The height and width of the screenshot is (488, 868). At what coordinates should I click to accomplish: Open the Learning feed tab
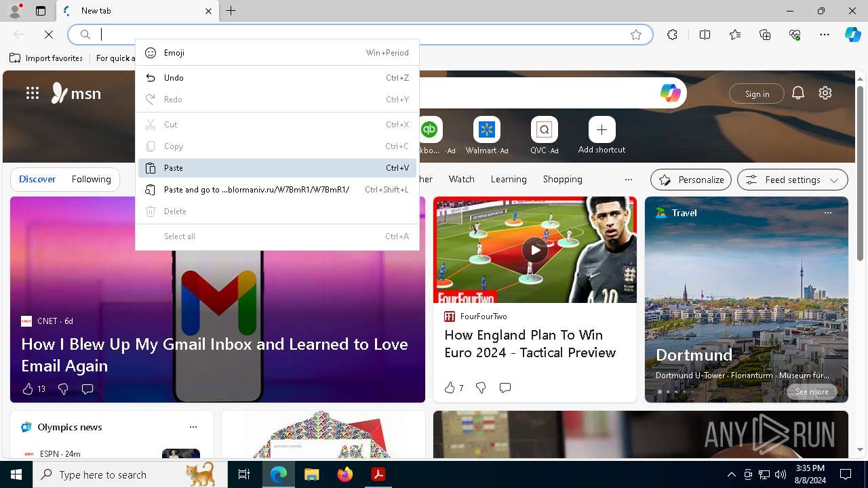(509, 180)
